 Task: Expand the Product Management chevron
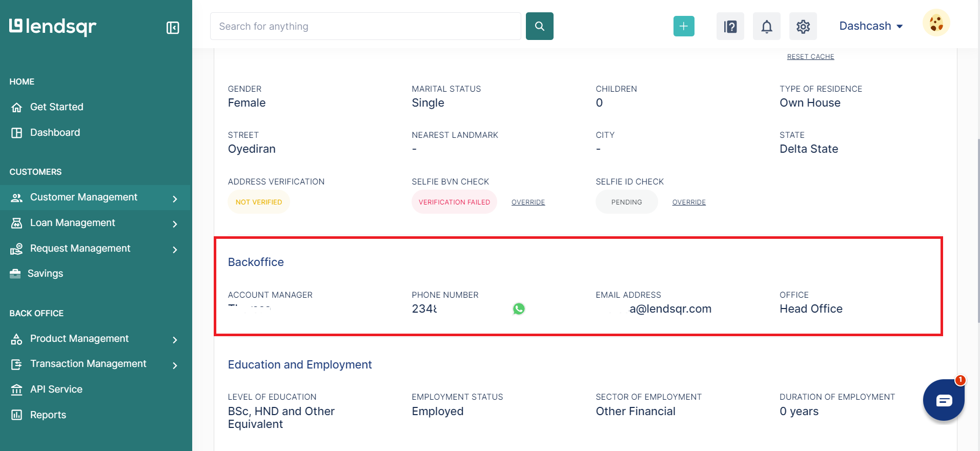(175, 340)
